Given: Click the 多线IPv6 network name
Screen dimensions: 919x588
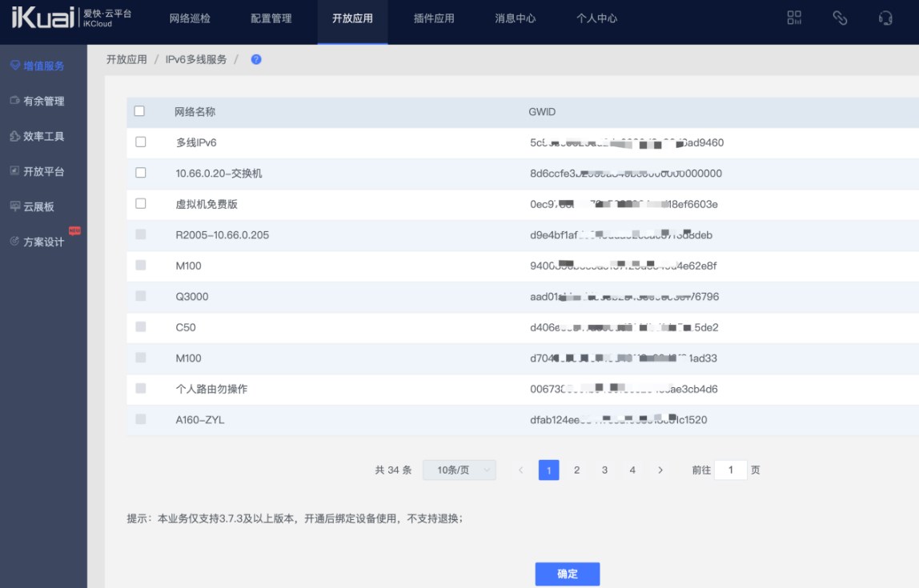Looking at the screenshot, I should click(196, 142).
